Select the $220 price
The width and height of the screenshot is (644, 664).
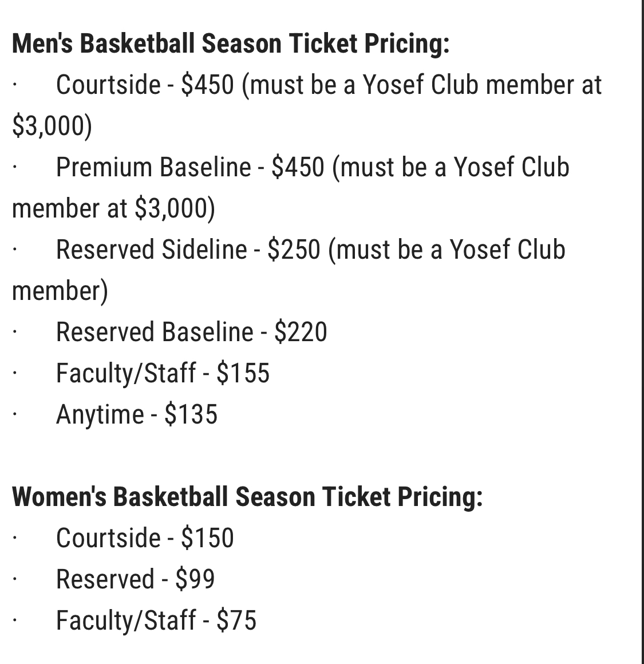click(301, 333)
